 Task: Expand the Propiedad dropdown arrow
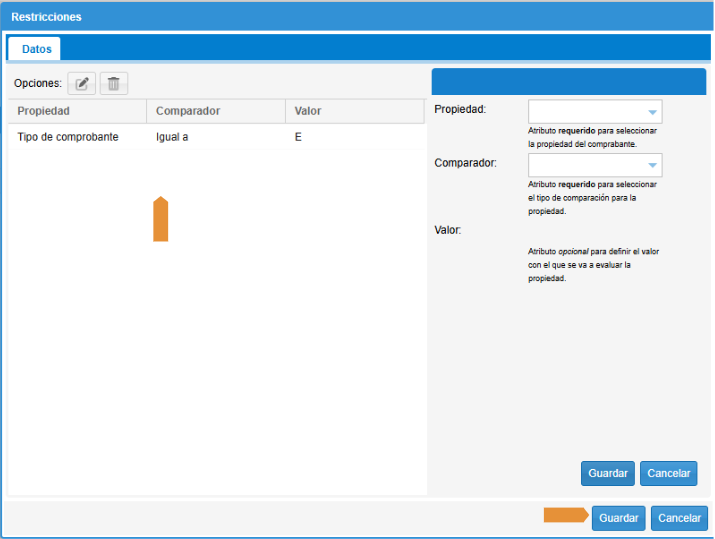652,112
